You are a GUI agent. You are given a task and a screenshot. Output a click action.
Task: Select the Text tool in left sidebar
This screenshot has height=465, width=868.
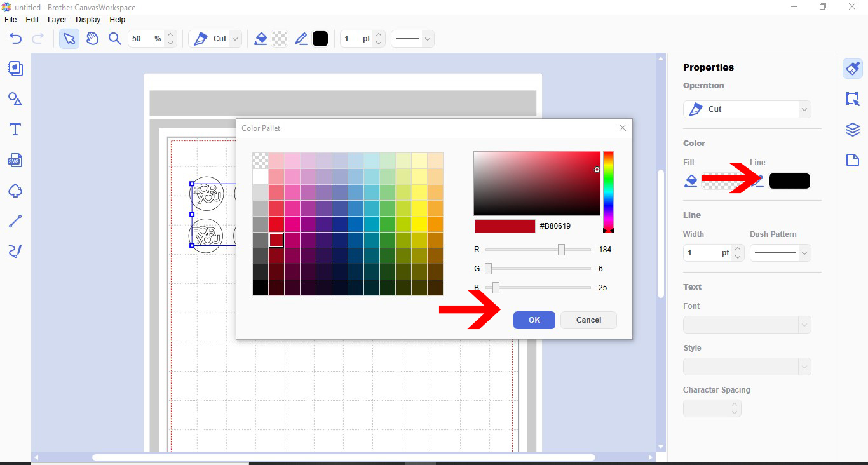click(x=15, y=130)
